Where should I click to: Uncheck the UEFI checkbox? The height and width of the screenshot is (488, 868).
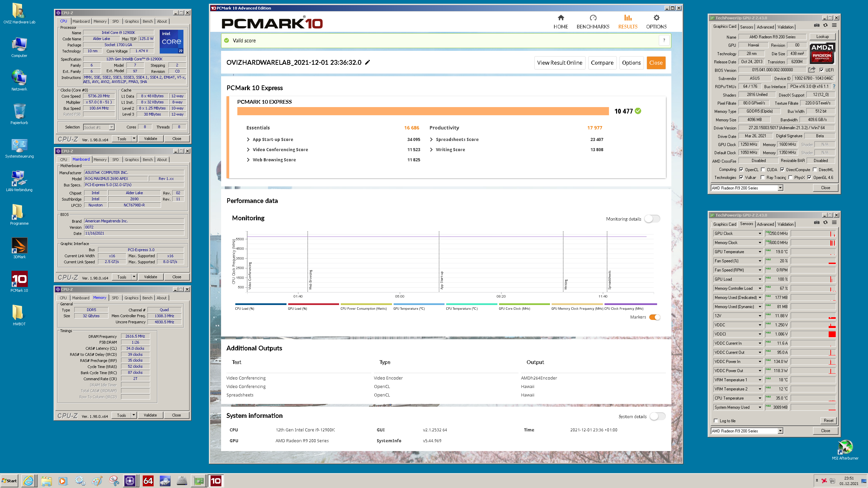pyautogui.click(x=821, y=70)
